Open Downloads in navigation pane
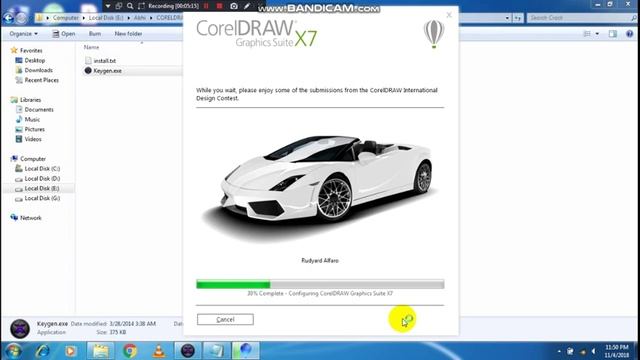Viewport: 640px width, 360px height. tap(34, 70)
